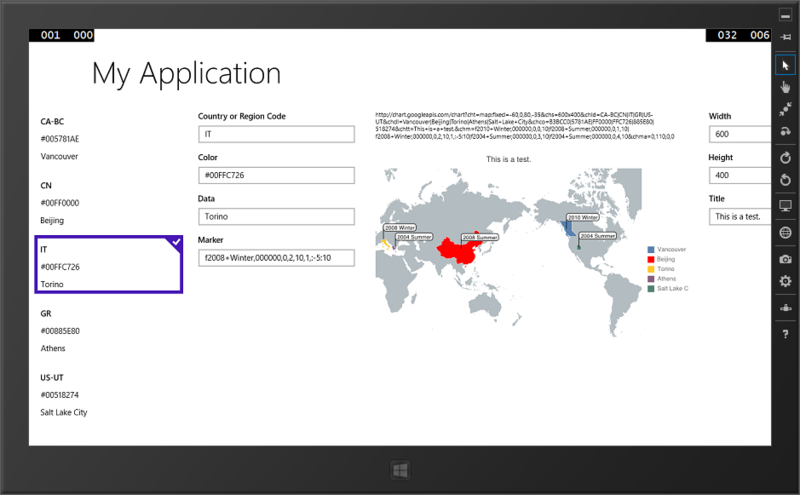Minimize the simulator using the top sidebar button
This screenshot has width=800, height=495.
pyautogui.click(x=785, y=15)
